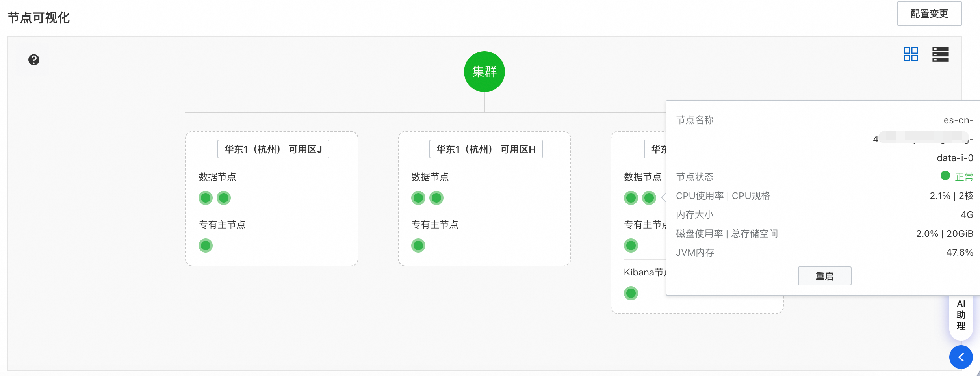Viewport: 980px width, 376px height.
Task: Click the help question mark icon
Action: point(34,60)
